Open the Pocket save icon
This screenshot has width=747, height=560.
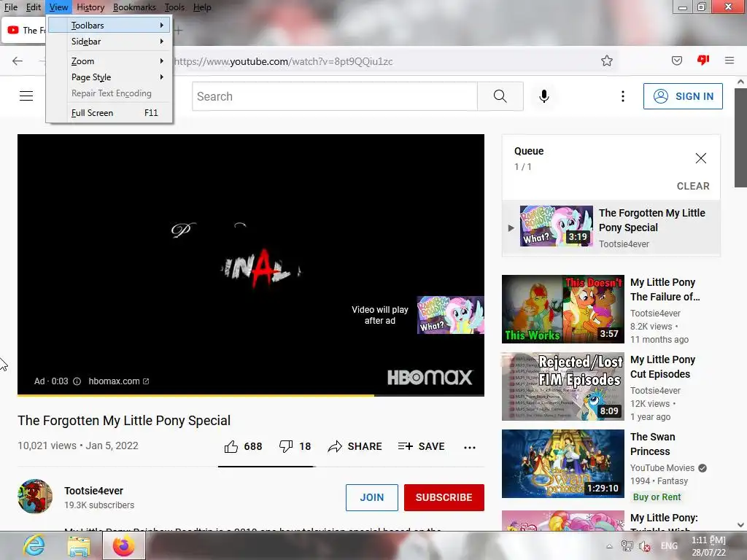pos(676,61)
